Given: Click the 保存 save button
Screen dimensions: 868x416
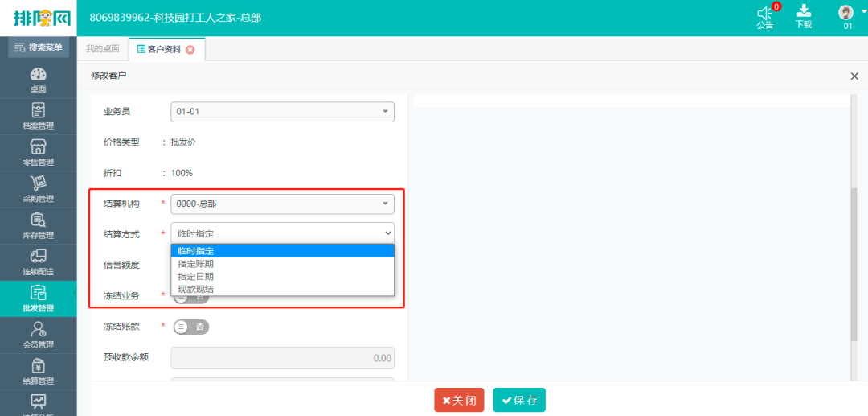Looking at the screenshot, I should 518,400.
